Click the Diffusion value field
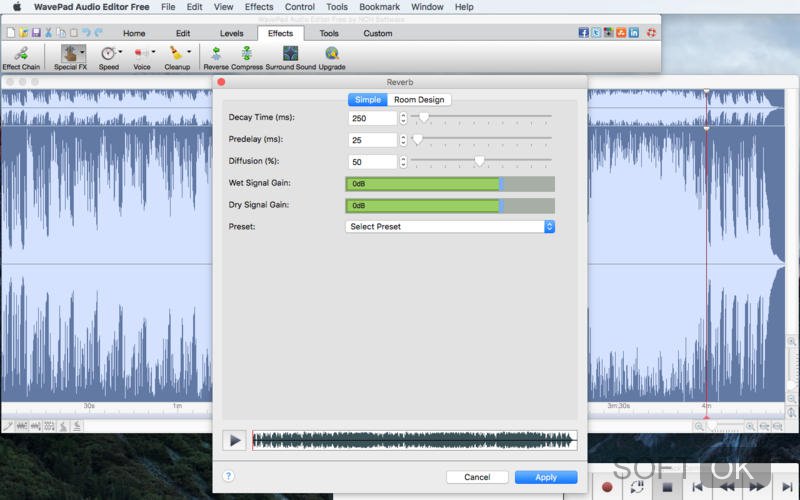Screen dimensions: 800x500 pyautogui.click(x=372, y=162)
